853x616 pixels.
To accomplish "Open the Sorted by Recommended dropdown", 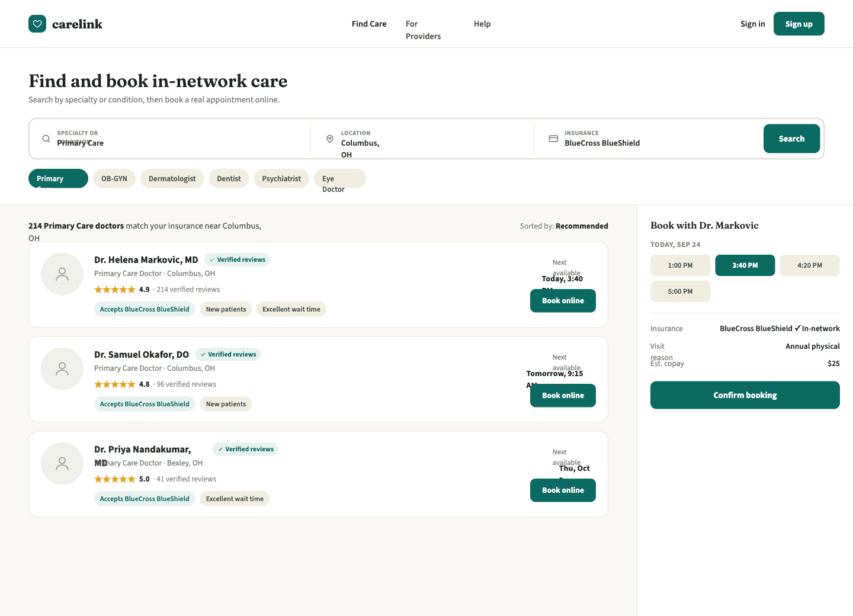I will pos(564,226).
